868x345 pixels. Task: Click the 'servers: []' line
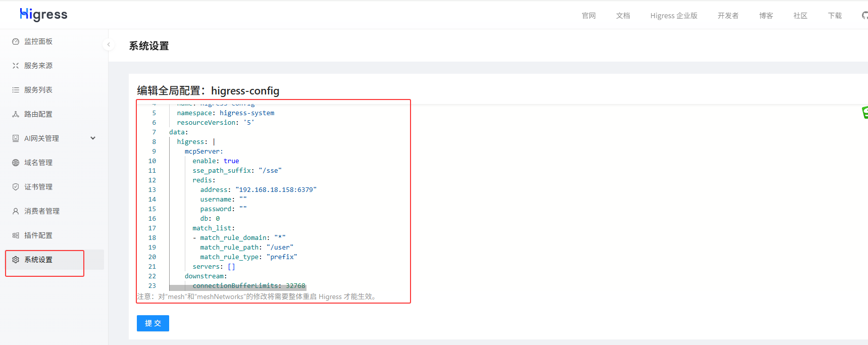[x=214, y=267]
